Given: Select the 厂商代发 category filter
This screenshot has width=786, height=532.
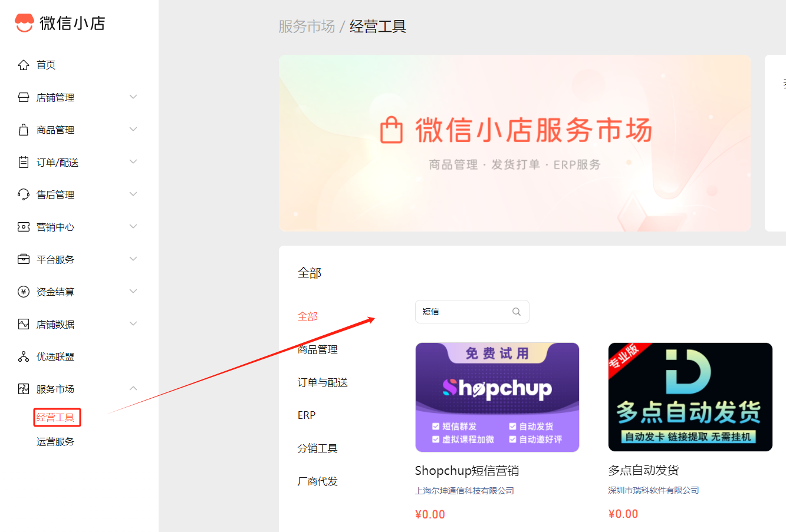Looking at the screenshot, I should (318, 481).
